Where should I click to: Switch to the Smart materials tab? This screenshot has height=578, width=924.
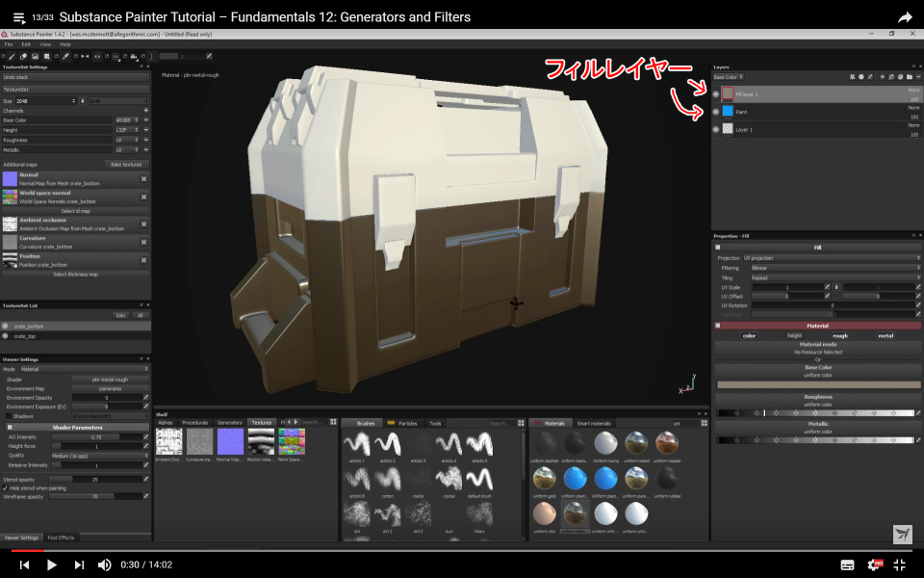[x=593, y=423]
